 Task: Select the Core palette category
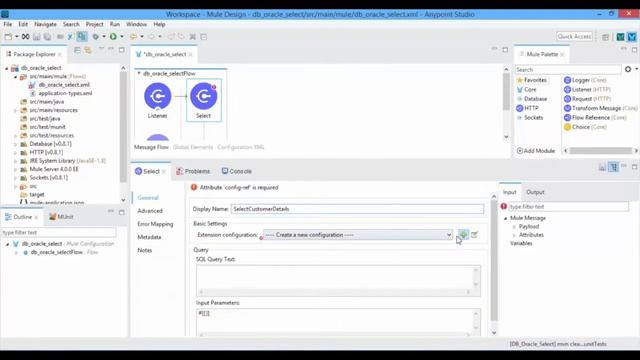tap(527, 89)
